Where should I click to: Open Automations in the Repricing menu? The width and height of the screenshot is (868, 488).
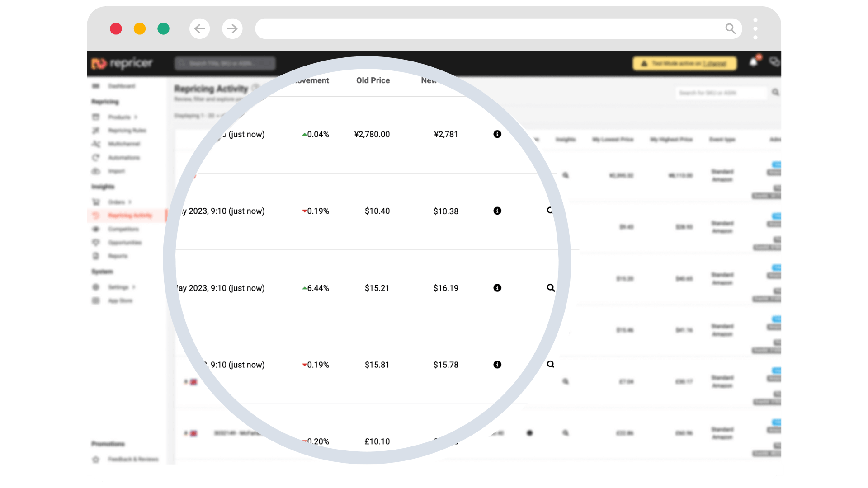pos(124,157)
